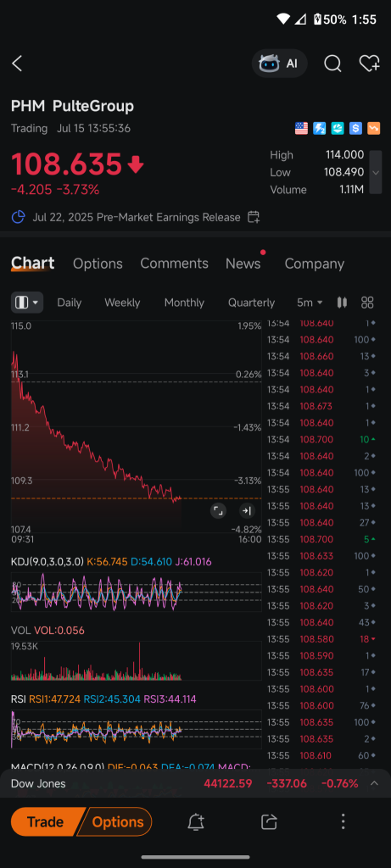
Task: Tap the trade row priced 108.590
Action: click(321, 655)
